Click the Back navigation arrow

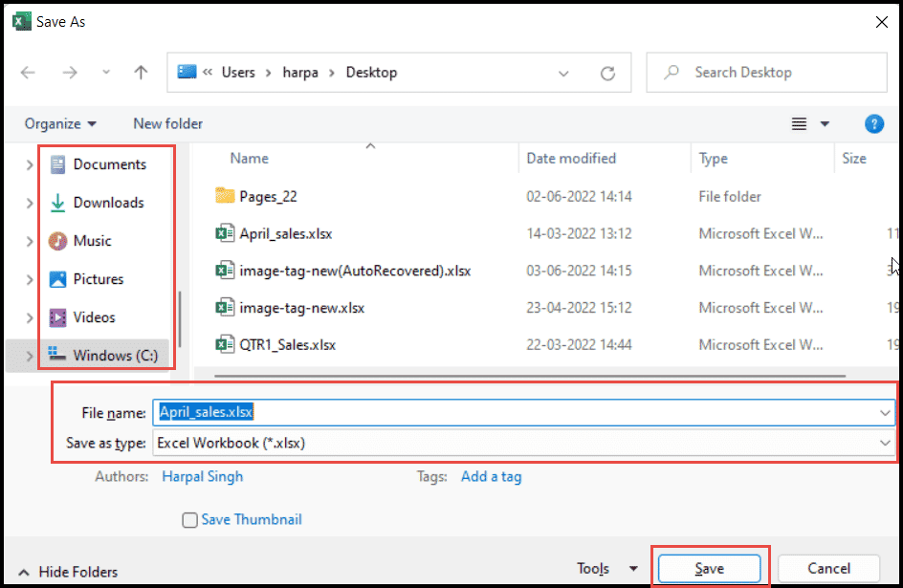(28, 72)
